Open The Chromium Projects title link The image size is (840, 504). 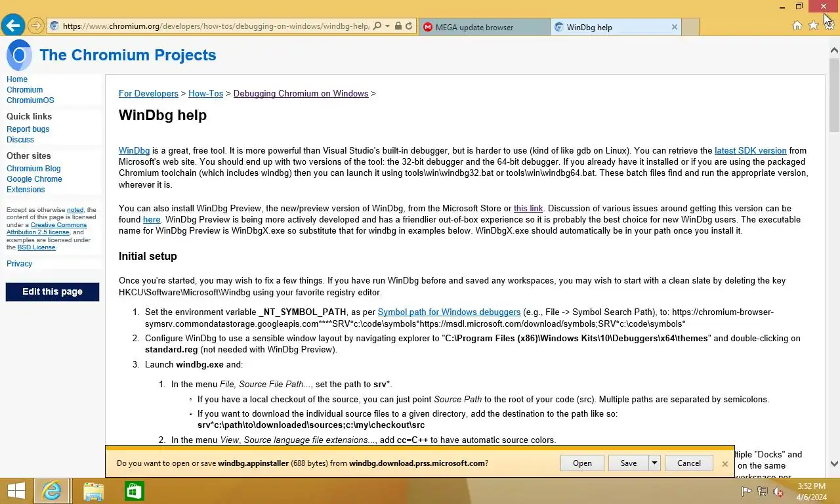128,55
